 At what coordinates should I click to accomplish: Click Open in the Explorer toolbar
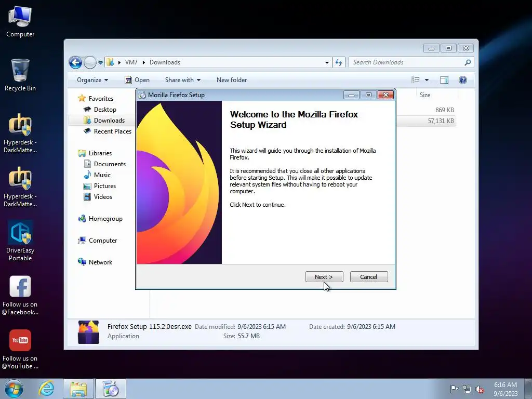tap(137, 80)
